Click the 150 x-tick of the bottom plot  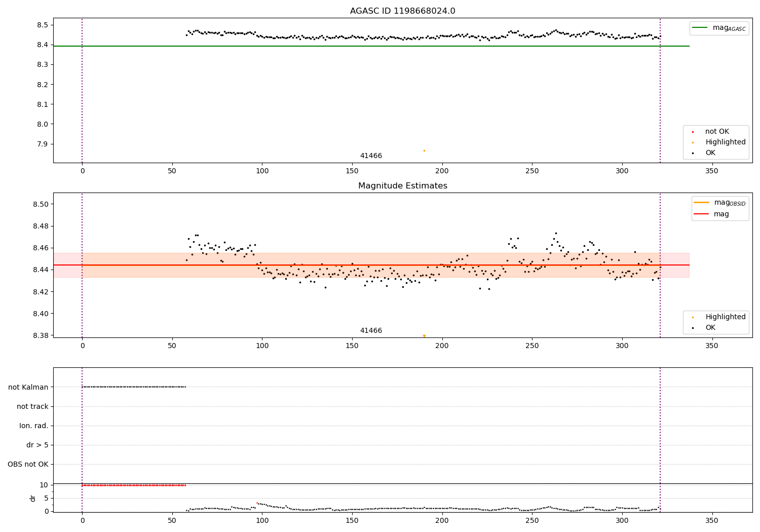pos(352,520)
